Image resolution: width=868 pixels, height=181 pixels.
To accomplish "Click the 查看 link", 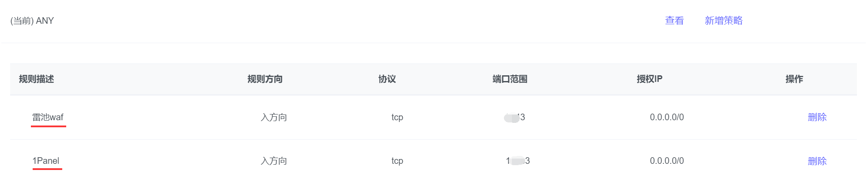I will pos(674,21).
